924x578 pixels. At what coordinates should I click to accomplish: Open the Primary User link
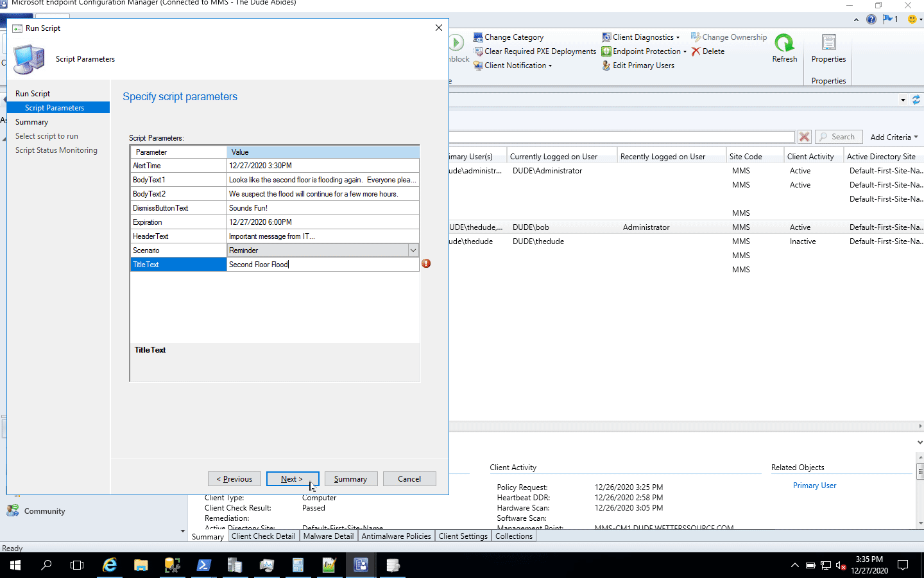tap(814, 486)
